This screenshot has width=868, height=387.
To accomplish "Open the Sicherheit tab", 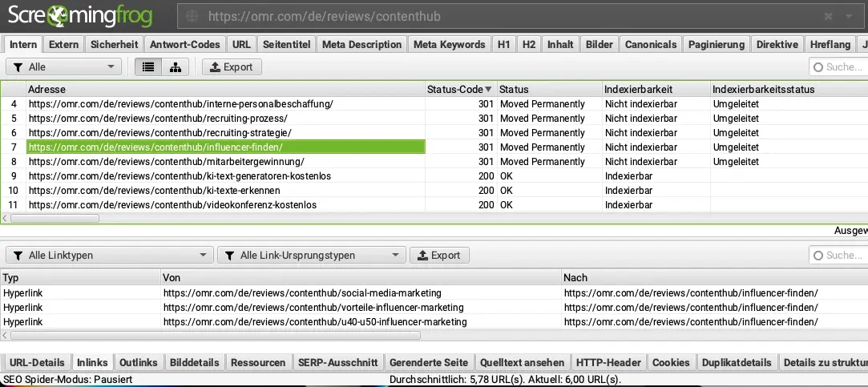I will (x=114, y=44).
